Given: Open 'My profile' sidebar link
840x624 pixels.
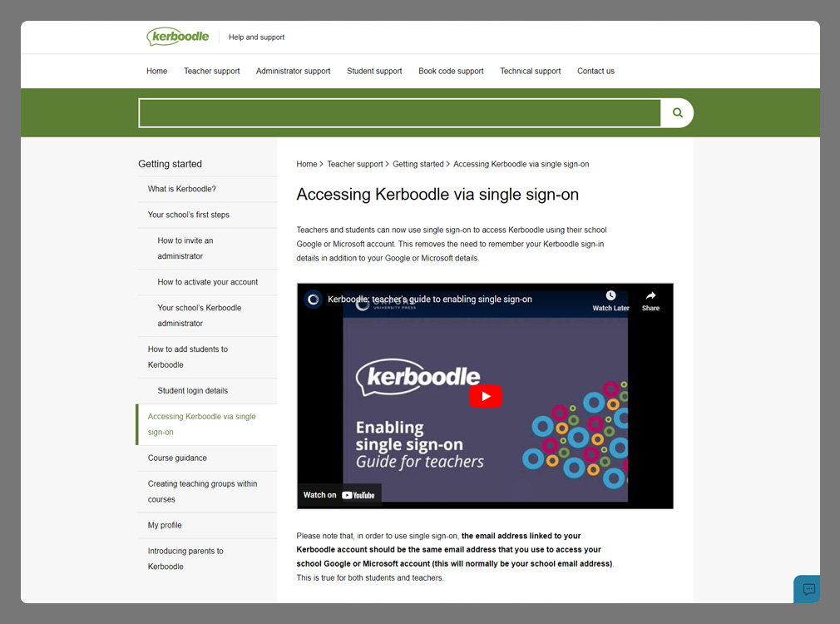Looking at the screenshot, I should point(165,525).
